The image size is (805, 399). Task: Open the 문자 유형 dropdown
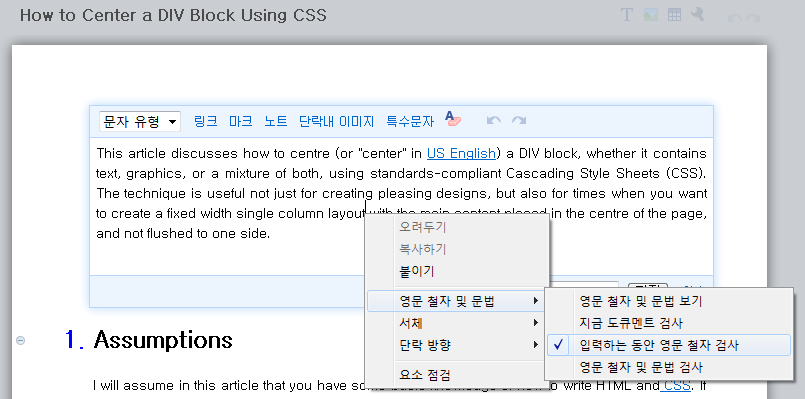pos(140,122)
